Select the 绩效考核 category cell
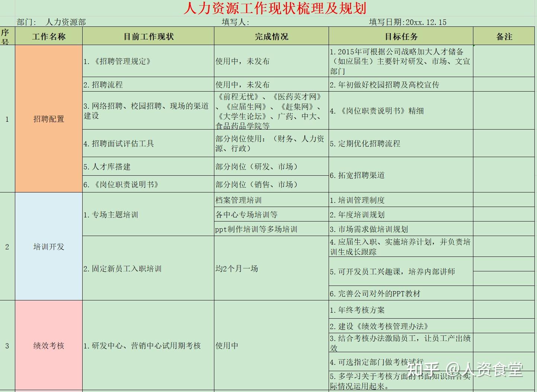 point(49,345)
